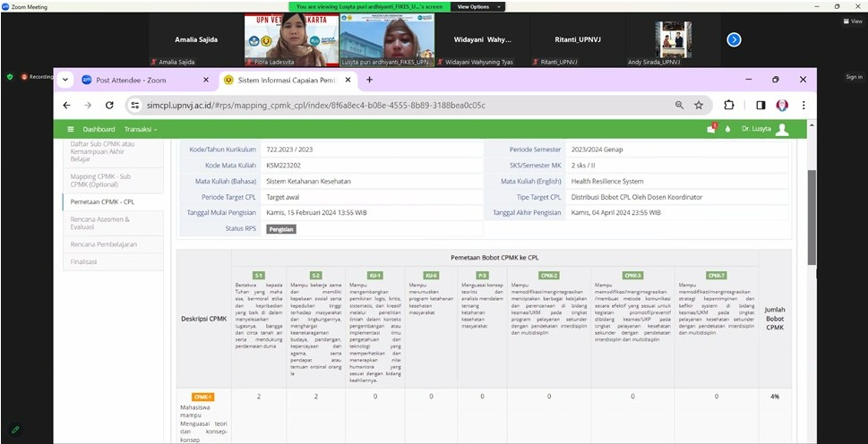Click the browser back arrow
The width and height of the screenshot is (868, 444).
[x=67, y=105]
